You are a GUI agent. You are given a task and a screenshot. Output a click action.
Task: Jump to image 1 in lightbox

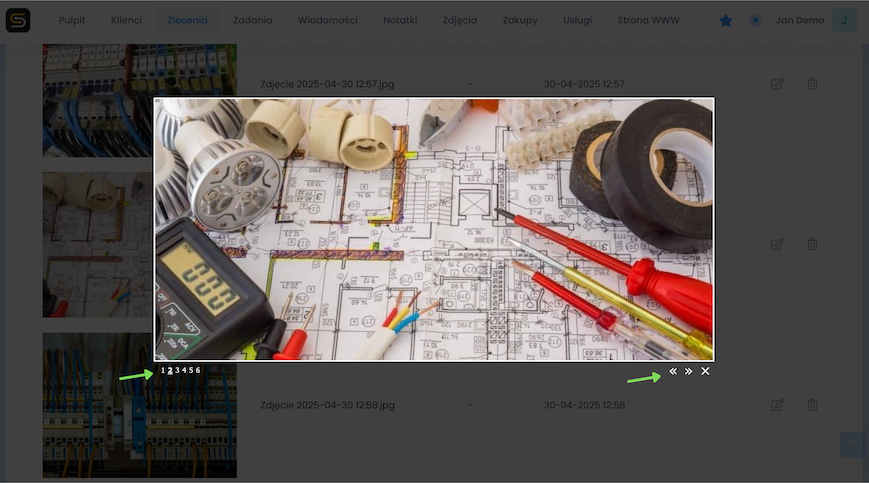coord(163,370)
